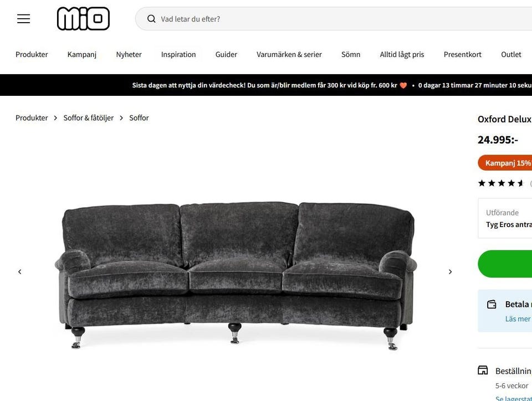Open Varumärken & serier menu
The width and height of the screenshot is (532, 401).
289,55
